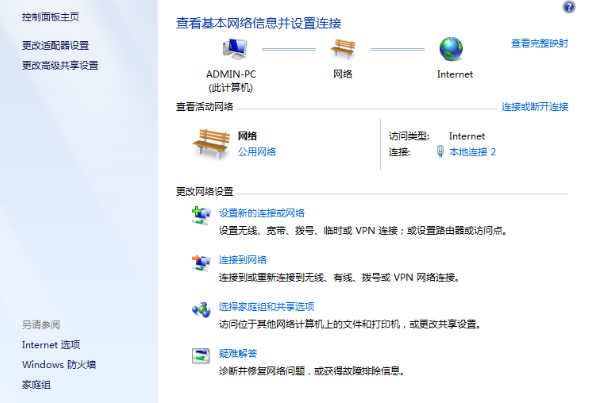The height and width of the screenshot is (403, 608).
Task: Click the blue help question mark icon
Action: tap(597, 7)
